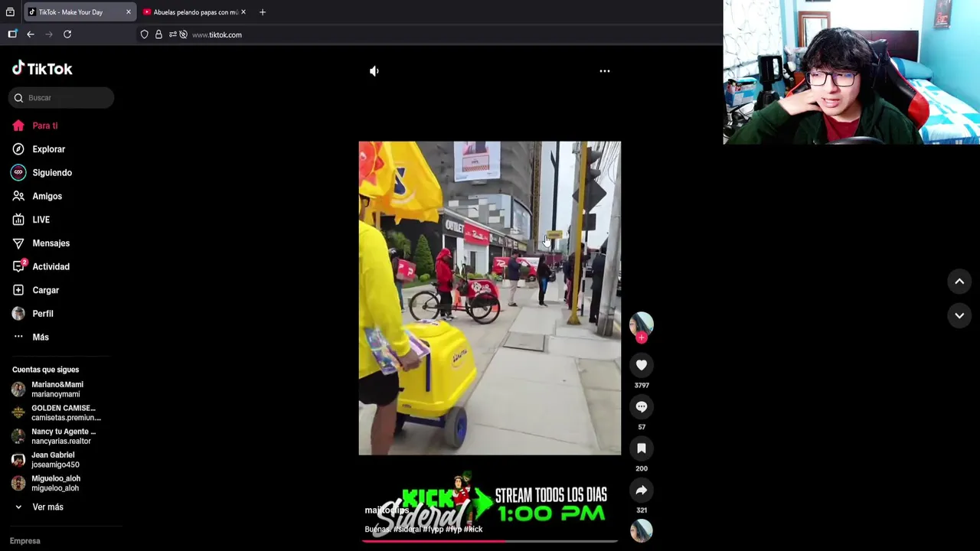This screenshot has width=980, height=551.
Task: Reload the current page
Action: pyautogui.click(x=67, y=34)
